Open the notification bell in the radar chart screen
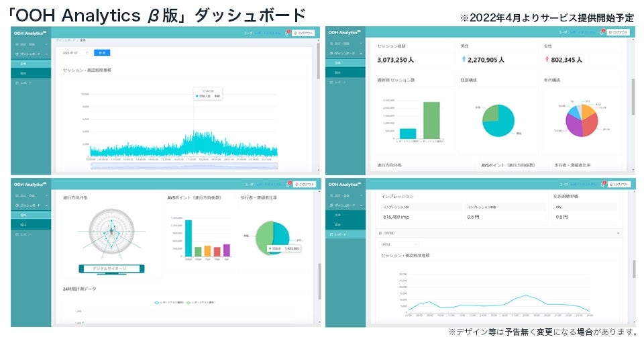Image resolution: width=644 pixels, height=337 pixels. click(290, 184)
